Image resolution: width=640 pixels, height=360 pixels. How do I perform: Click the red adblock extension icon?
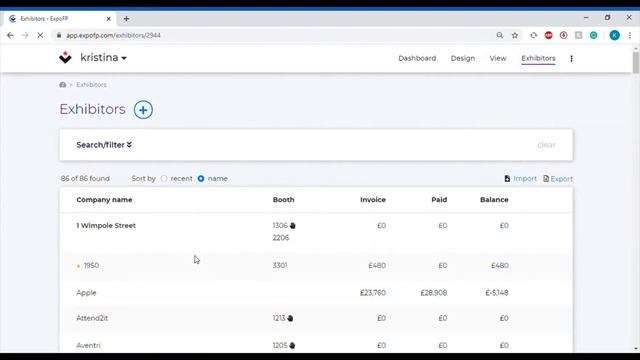click(x=549, y=36)
